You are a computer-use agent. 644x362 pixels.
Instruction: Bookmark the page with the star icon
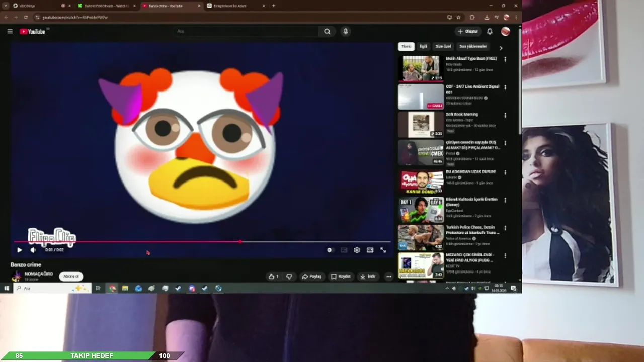[x=458, y=17]
